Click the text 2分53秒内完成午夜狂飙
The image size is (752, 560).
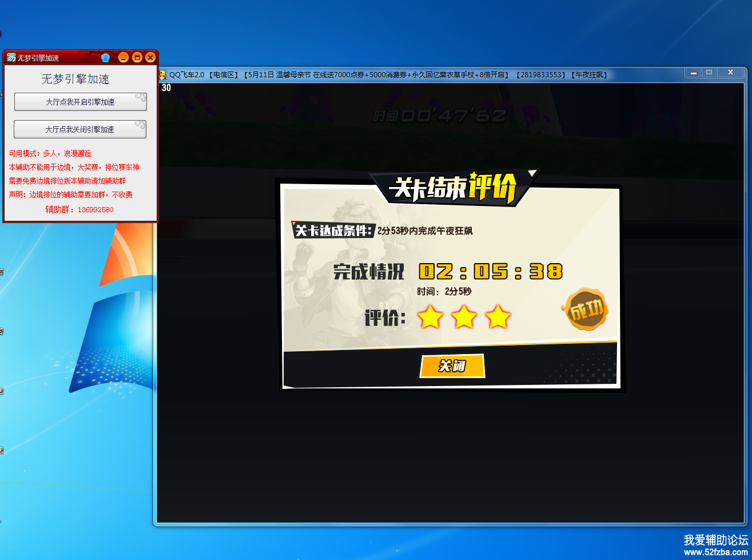point(425,231)
